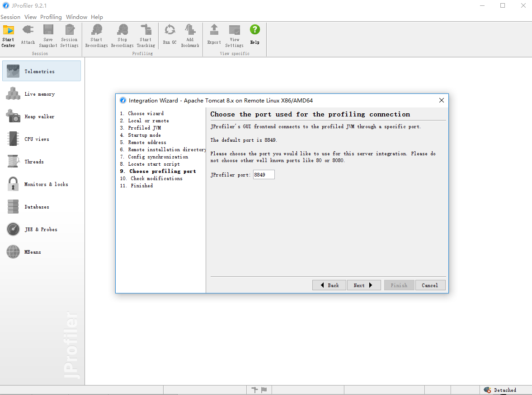Screen dimensions: 532x395
Task: Click wizard step '2. Local or remote'
Action: (145, 121)
